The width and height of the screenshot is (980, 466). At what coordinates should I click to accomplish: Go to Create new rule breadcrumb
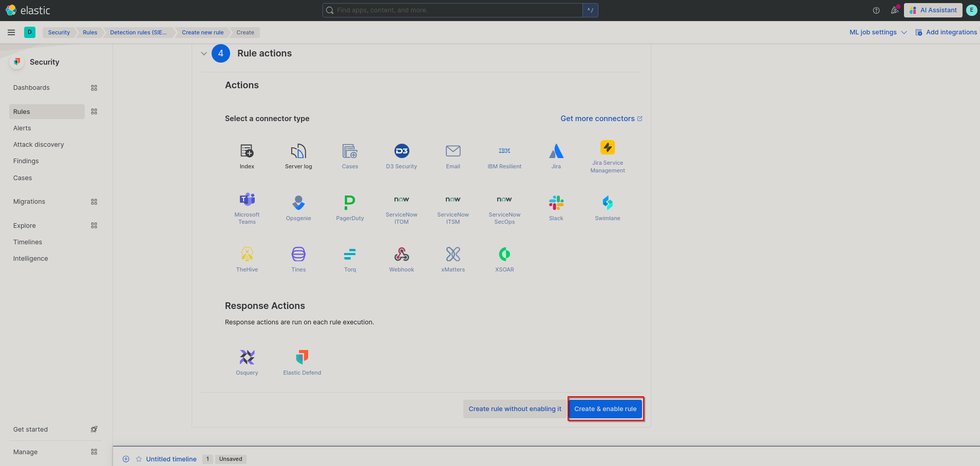point(202,32)
